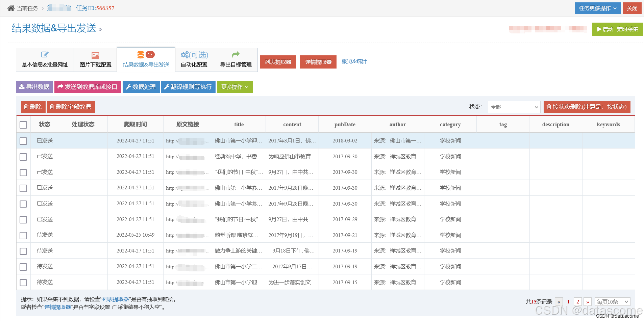Toggle the select-all checkbox in table header
The height and width of the screenshot is (321, 644).
pyautogui.click(x=23, y=125)
